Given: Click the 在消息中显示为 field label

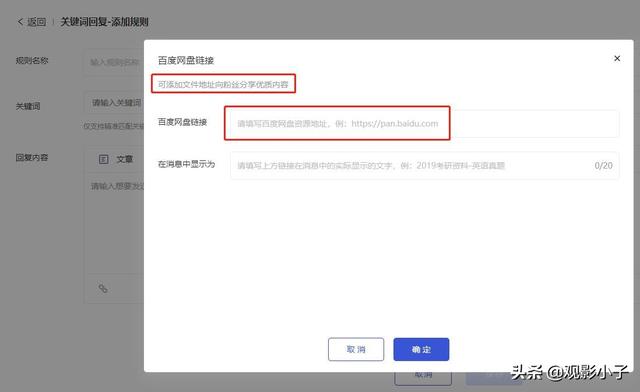Looking at the screenshot, I should click(x=186, y=164).
